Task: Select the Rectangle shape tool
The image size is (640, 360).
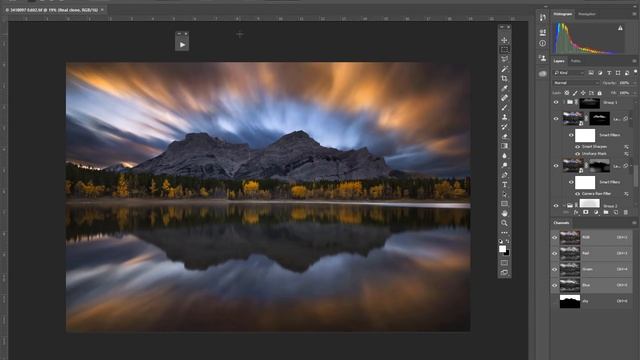Action: click(x=504, y=204)
